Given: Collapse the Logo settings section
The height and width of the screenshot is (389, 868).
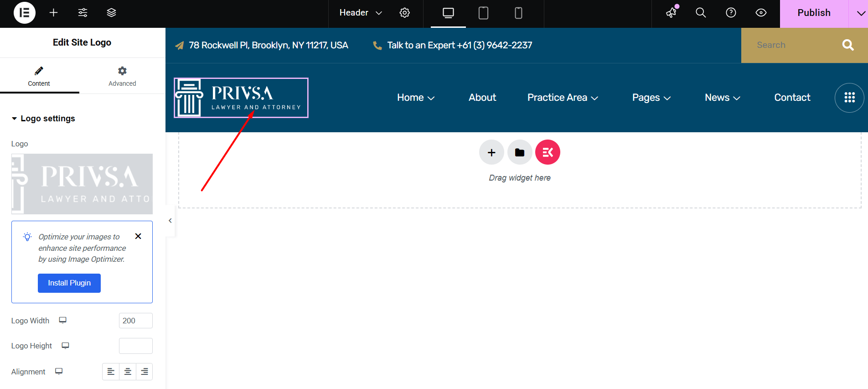Looking at the screenshot, I should click(x=43, y=119).
